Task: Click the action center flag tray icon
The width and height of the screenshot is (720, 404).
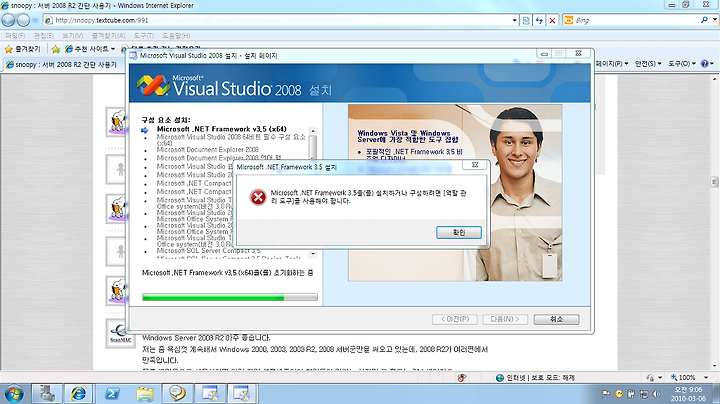Action: tap(606, 394)
